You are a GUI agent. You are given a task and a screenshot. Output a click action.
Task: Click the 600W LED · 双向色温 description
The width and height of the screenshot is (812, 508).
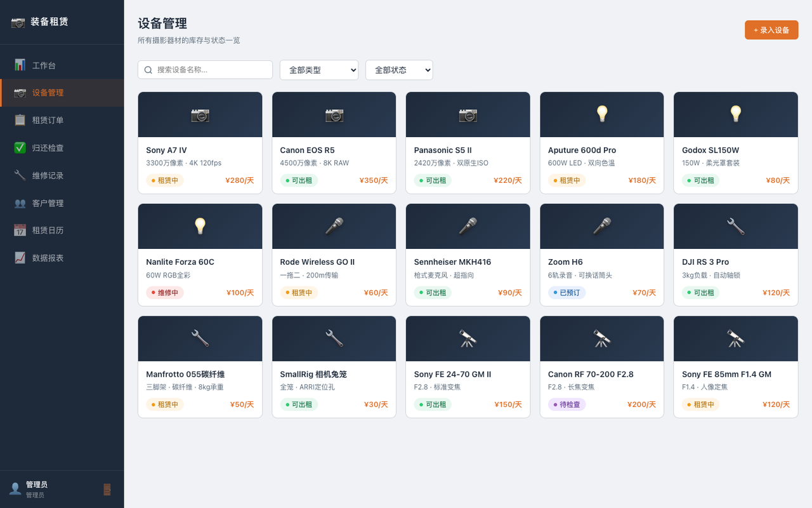pyautogui.click(x=581, y=163)
